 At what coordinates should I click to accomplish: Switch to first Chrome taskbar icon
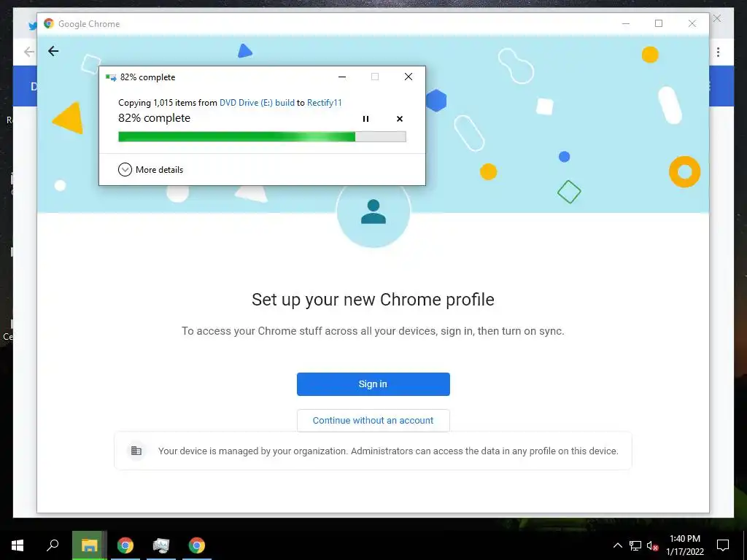pyautogui.click(x=125, y=545)
